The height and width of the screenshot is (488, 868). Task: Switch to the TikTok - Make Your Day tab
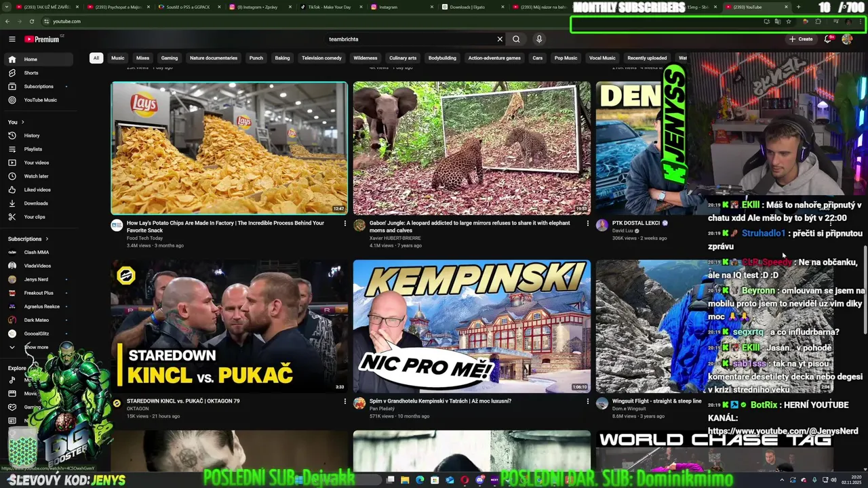pos(329,7)
